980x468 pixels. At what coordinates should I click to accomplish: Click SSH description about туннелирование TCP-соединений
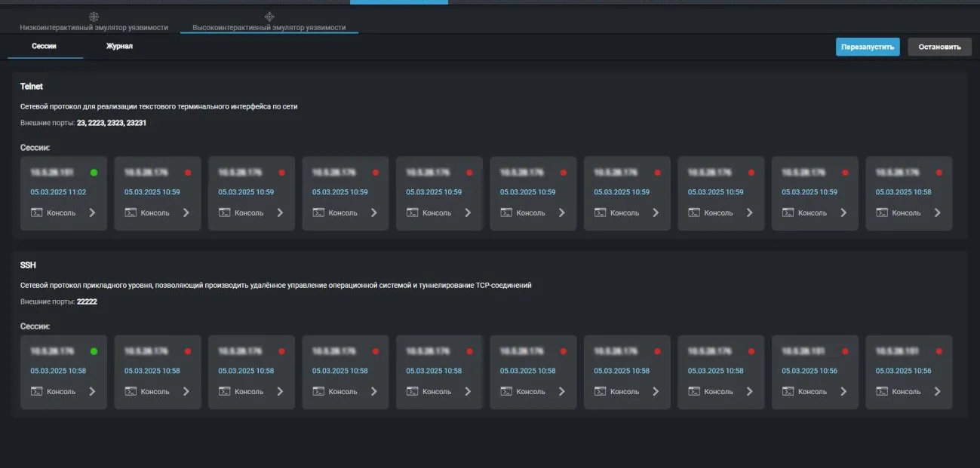tap(276, 285)
